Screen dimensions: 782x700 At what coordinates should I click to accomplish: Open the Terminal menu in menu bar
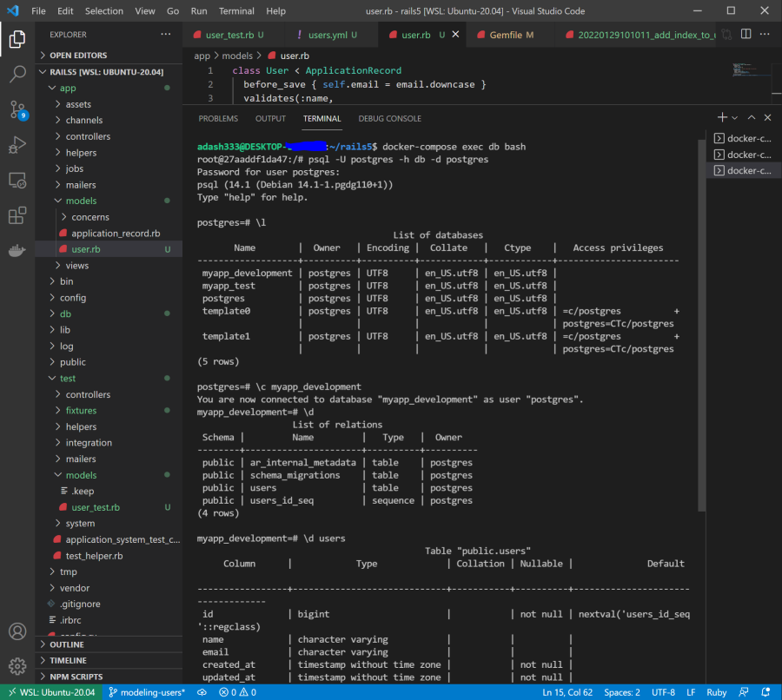(x=236, y=11)
